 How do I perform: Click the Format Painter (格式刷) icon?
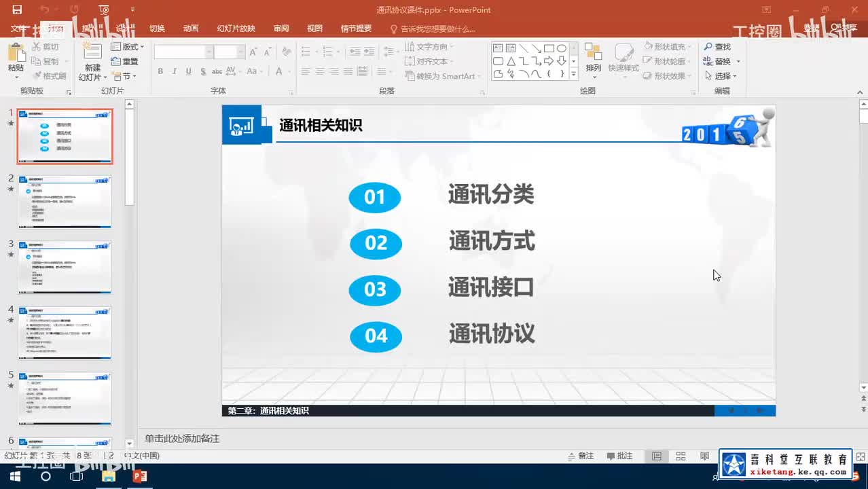[37, 76]
